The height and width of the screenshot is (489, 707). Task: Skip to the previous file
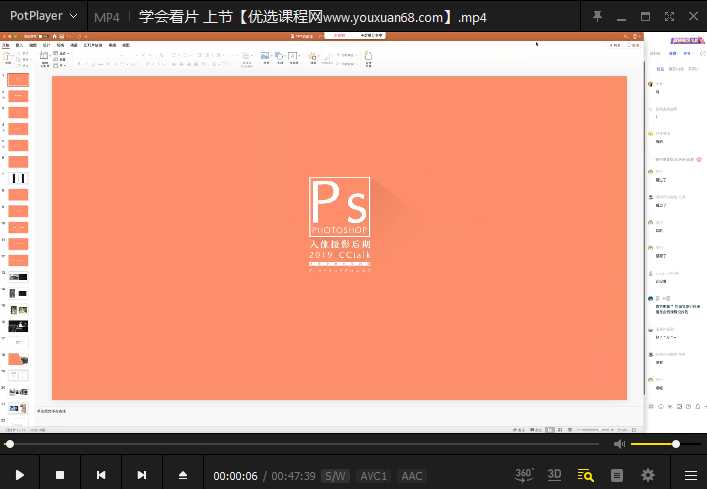tap(101, 475)
